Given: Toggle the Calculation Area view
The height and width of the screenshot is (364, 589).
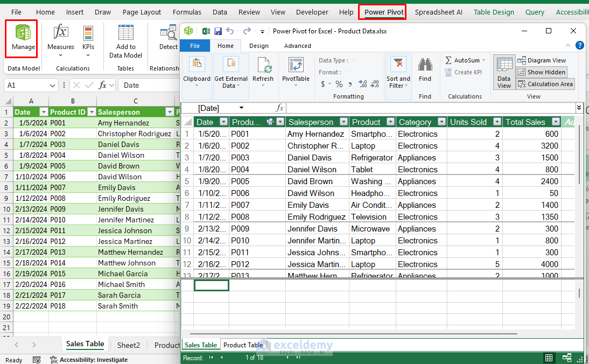Looking at the screenshot, I should pos(545,84).
